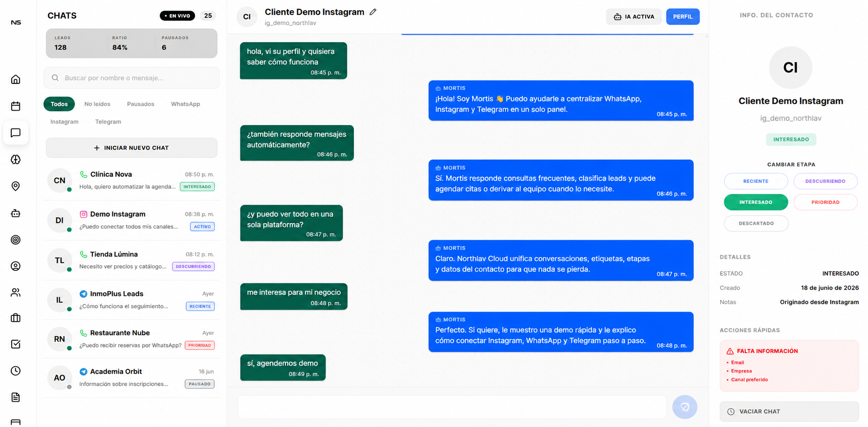Set stage to DESCARTADO
The width and height of the screenshot is (868, 427).
point(756,223)
